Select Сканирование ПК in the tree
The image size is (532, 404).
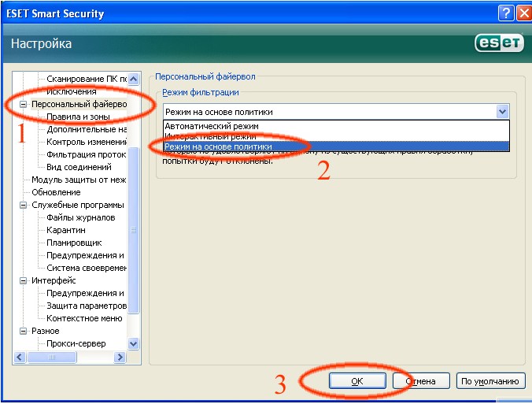87,79
